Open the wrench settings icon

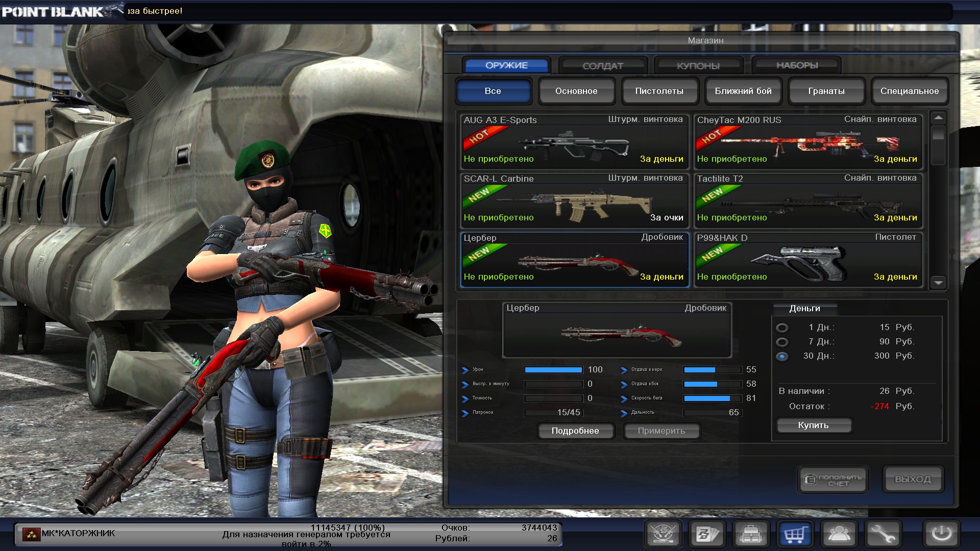[x=883, y=534]
